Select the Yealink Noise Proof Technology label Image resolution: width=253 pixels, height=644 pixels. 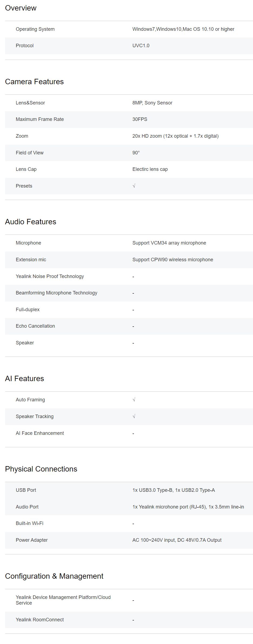50,276
